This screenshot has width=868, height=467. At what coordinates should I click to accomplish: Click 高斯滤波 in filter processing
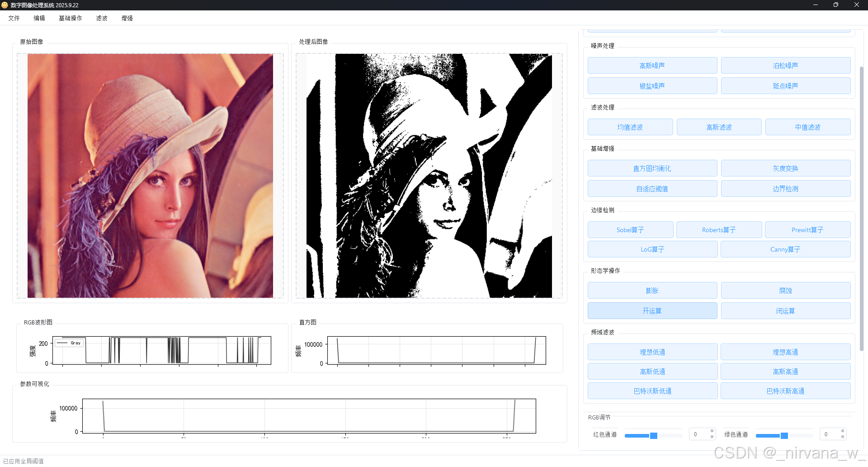pyautogui.click(x=719, y=127)
